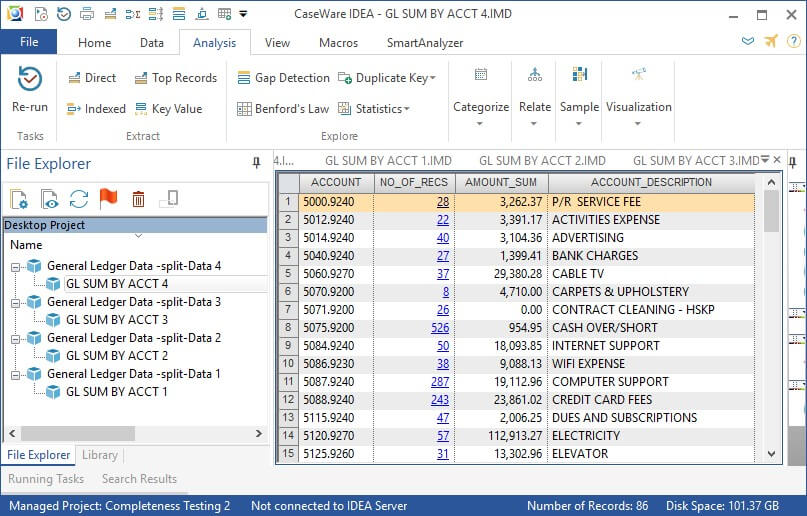Image resolution: width=807 pixels, height=516 pixels.
Task: Click the ACCOUNT column header
Action: 336,182
